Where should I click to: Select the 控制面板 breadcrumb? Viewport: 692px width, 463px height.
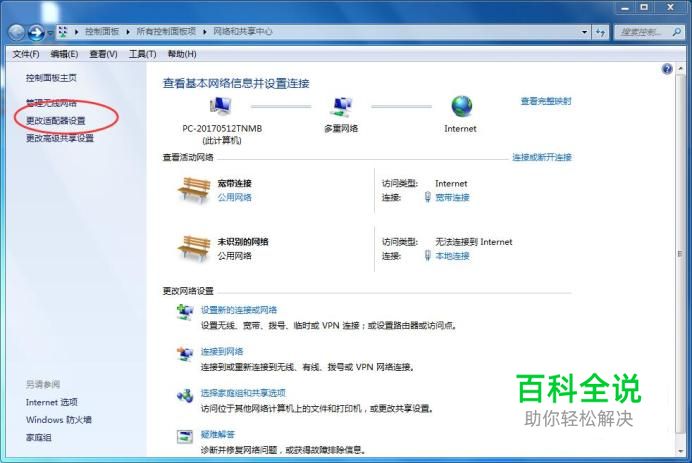pyautogui.click(x=102, y=31)
